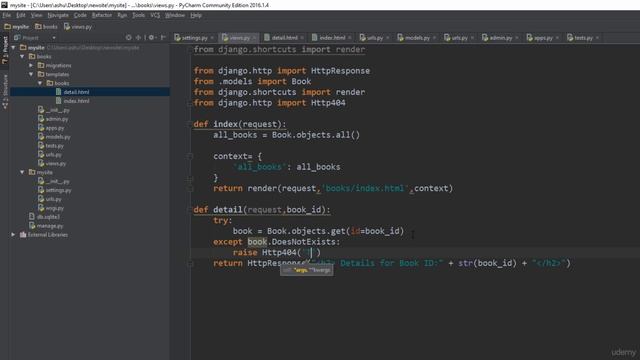Viewport: 640px width, 360px height.
Task: Close the models.py editor tab
Action: coord(434,38)
